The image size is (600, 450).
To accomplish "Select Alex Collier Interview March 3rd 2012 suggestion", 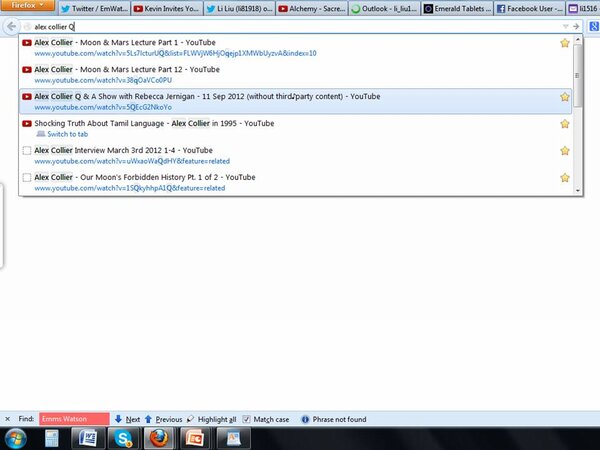I will tap(295, 155).
